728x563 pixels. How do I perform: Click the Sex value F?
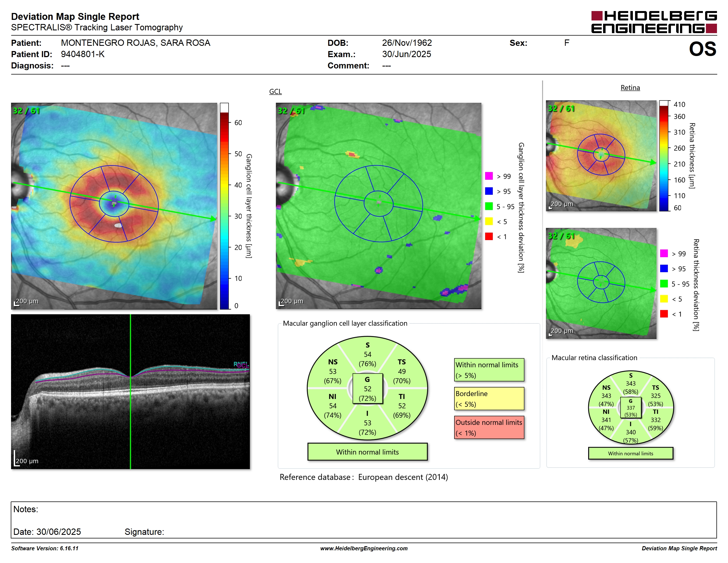[x=566, y=43]
